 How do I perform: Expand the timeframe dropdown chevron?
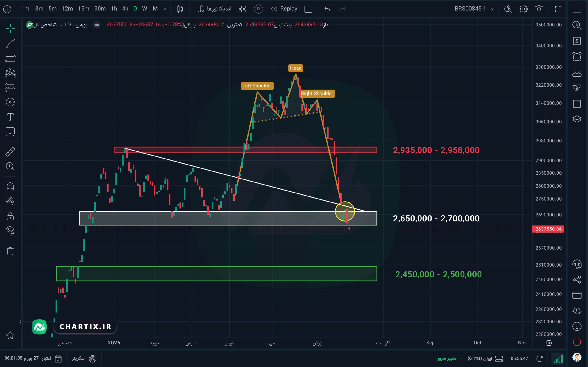pos(164,9)
